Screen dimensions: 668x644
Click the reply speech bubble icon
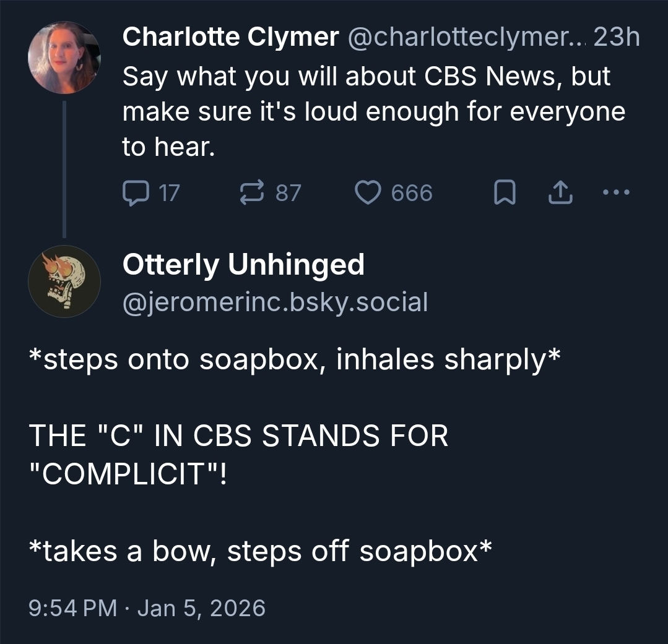point(134,194)
